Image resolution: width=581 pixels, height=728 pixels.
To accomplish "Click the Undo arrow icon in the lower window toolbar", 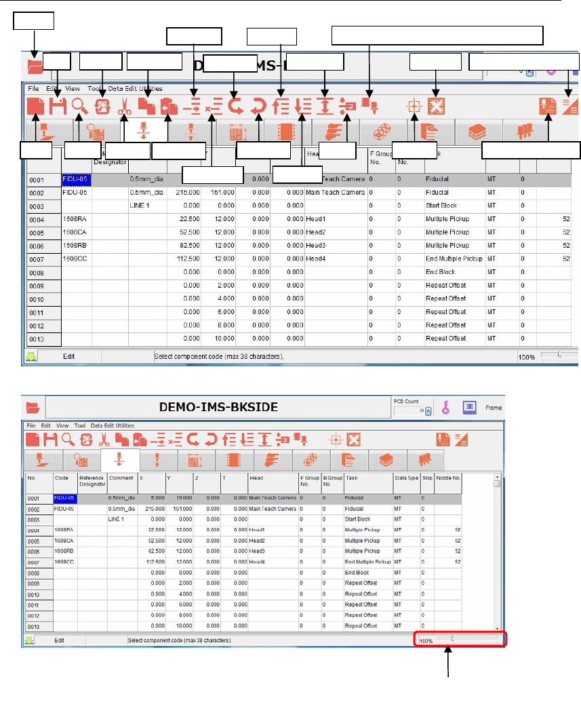I will coord(193,439).
